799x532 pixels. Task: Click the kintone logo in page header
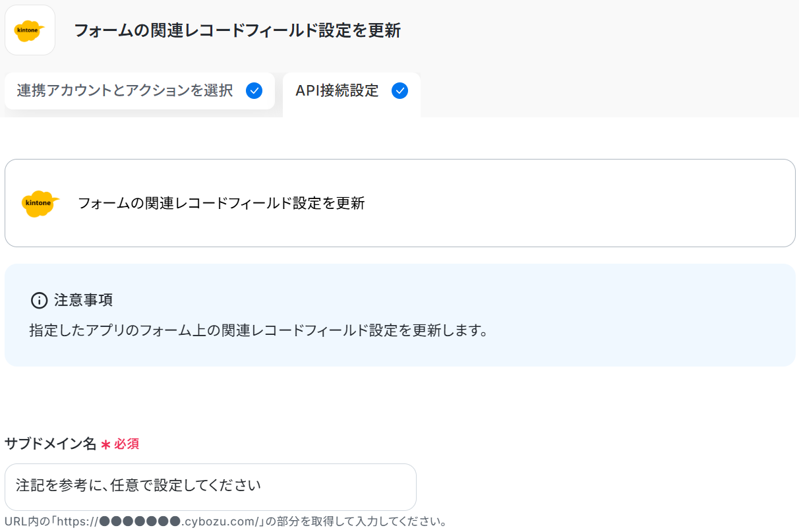tap(30, 30)
